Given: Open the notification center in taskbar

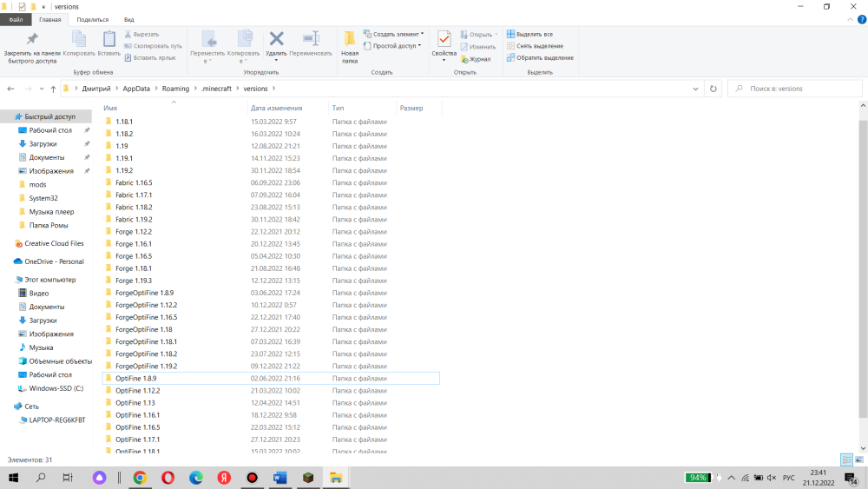Looking at the screenshot, I should point(852,478).
